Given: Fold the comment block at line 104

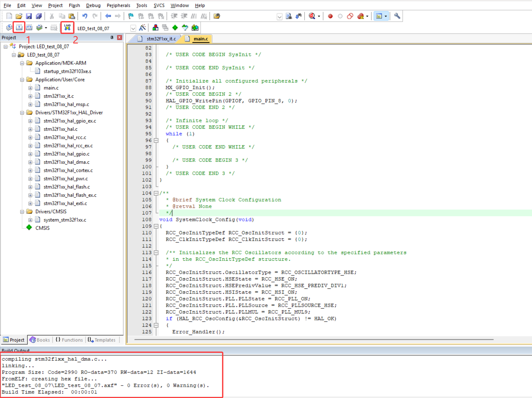Looking at the screenshot, I should click(x=156, y=193).
